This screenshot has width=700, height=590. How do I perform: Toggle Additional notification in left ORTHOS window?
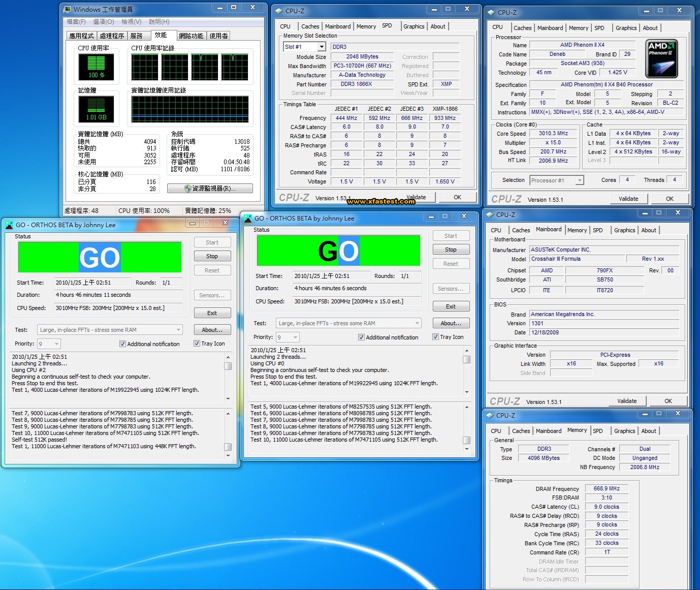[122, 344]
